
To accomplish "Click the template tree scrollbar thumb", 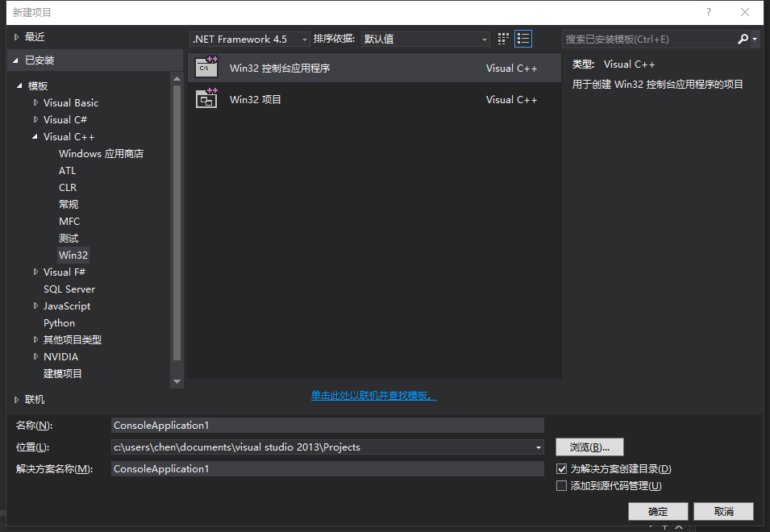I will [x=177, y=223].
